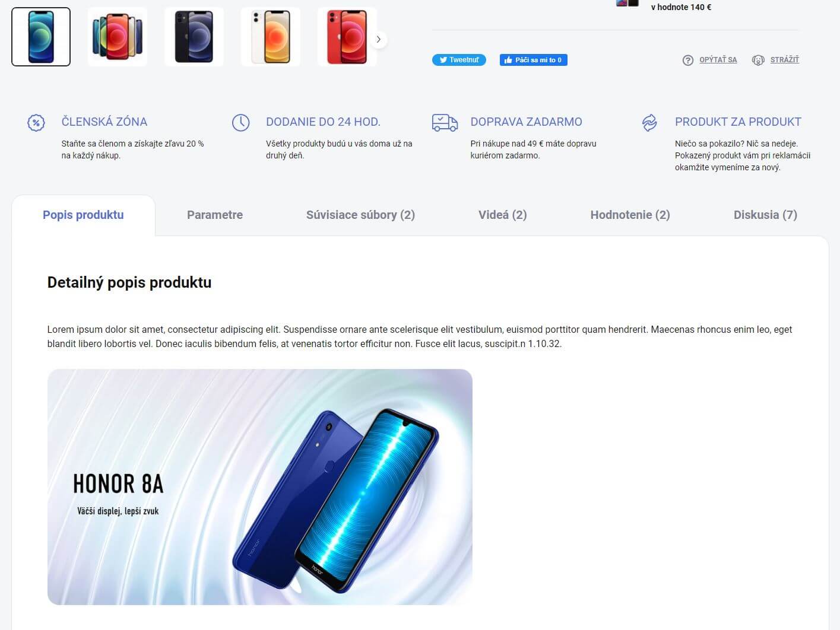Image resolution: width=840 pixels, height=630 pixels.
Task: Choose the black iPhone thumbnail
Action: pos(194,37)
